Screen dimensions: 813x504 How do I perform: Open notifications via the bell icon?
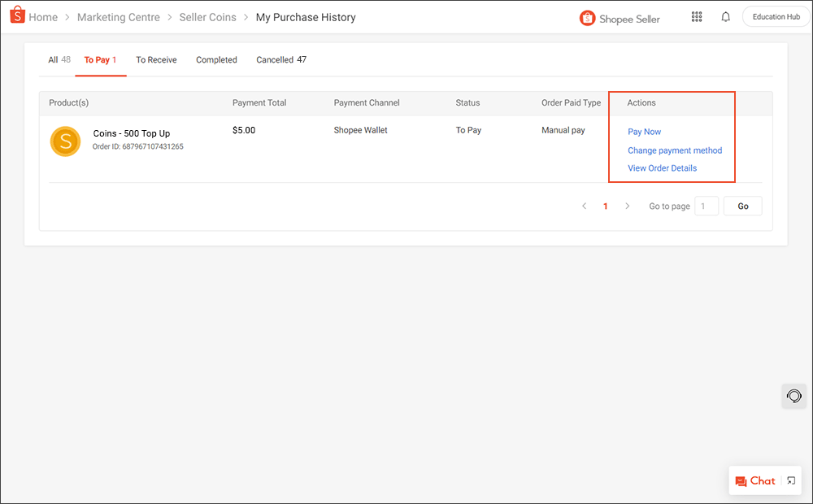[725, 16]
